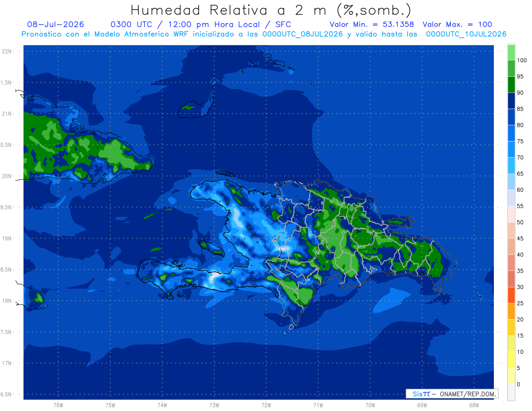Viewport: 532px width, 411px height.
Task: Pick the dark green 90–95 legend swatch
Action: coord(511,85)
